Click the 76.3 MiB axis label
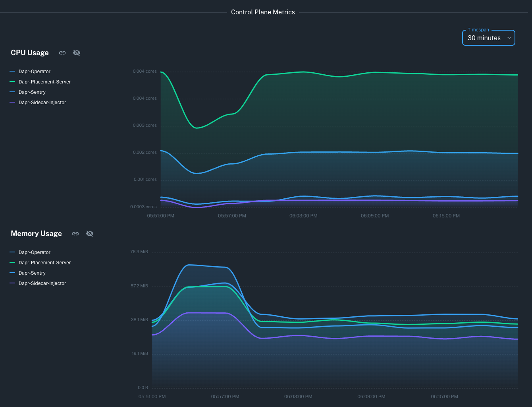Image resolution: width=532 pixels, height=407 pixels. tap(139, 252)
